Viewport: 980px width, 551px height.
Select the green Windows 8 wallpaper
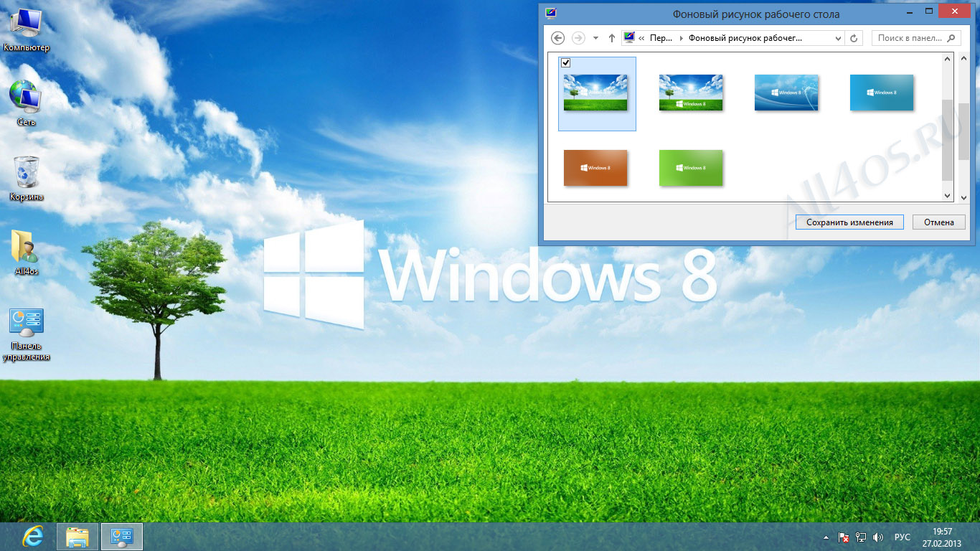pos(691,168)
